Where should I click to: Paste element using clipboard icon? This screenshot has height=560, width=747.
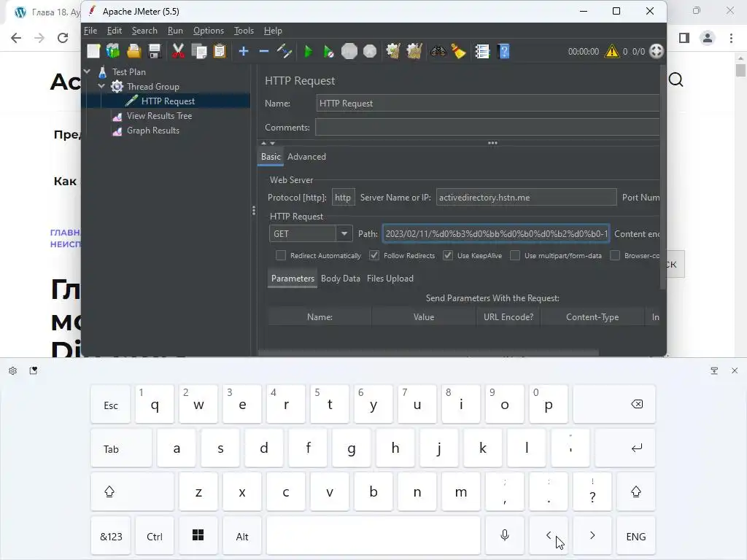220,51
